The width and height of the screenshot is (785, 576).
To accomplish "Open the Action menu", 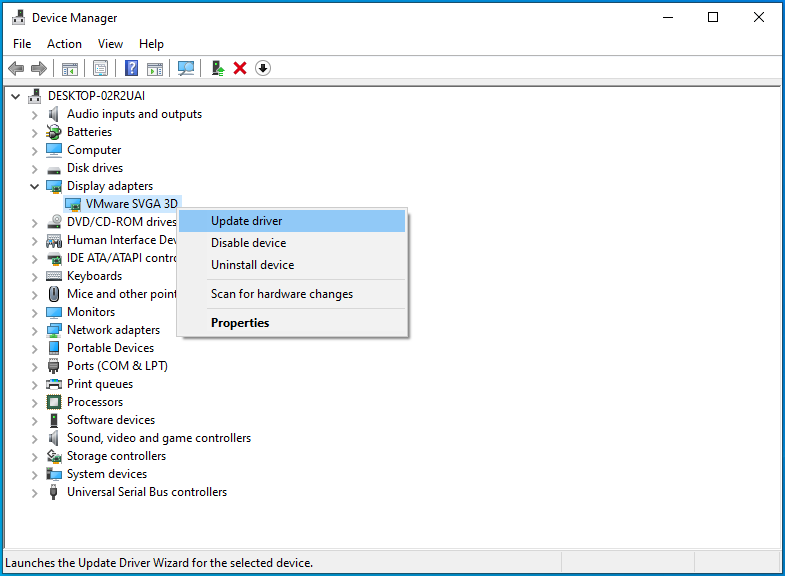I will point(64,44).
